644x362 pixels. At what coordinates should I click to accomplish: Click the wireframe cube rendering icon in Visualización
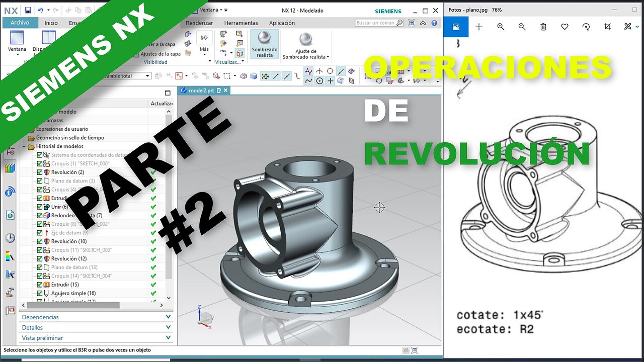tap(239, 53)
